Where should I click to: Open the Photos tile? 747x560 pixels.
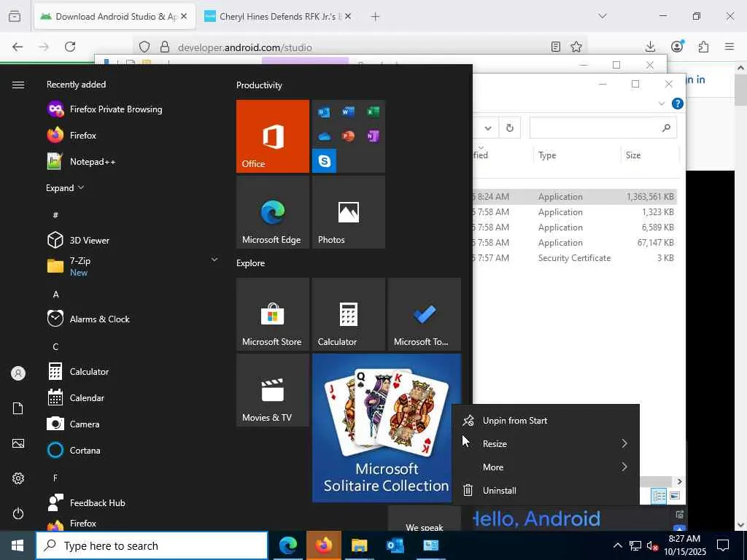[x=348, y=212]
